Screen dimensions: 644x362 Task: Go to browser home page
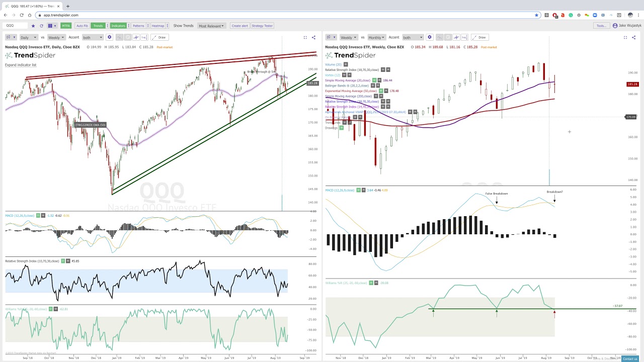click(30, 15)
